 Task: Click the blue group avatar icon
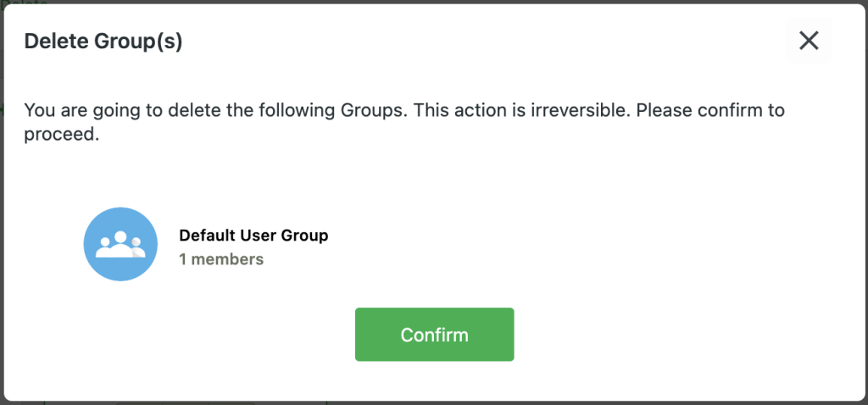[120, 244]
